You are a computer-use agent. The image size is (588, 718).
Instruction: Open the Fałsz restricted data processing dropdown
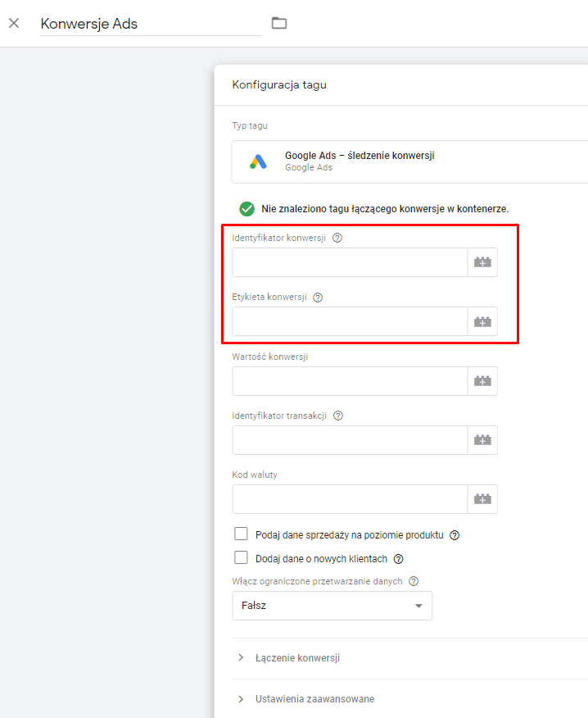(332, 606)
